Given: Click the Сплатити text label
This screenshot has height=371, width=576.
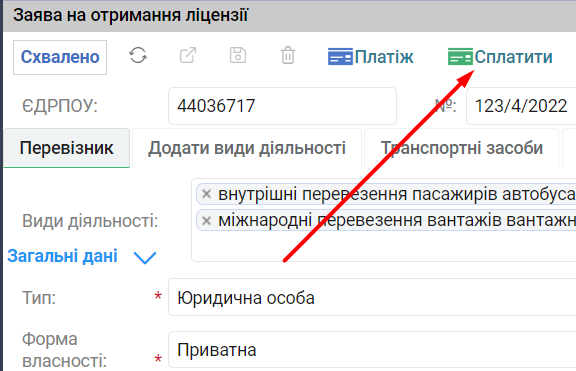Looking at the screenshot, I should (x=513, y=57).
